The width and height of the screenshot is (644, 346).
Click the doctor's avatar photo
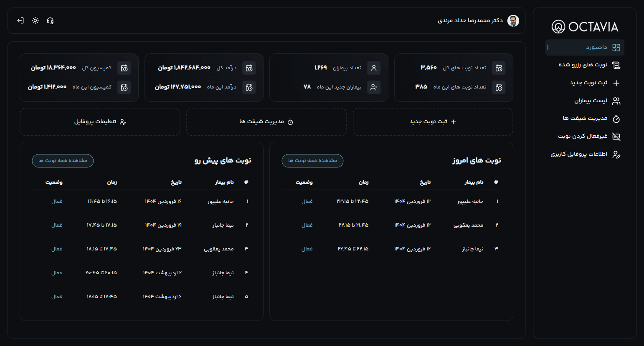513,20
